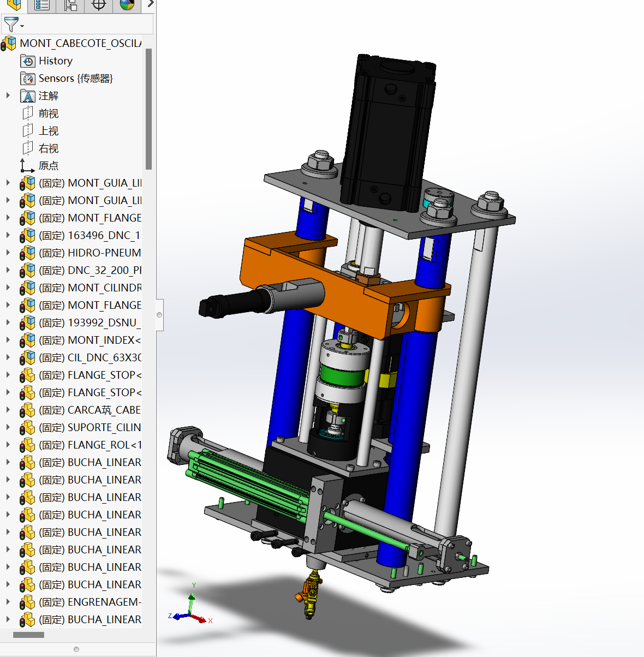644x657 pixels.
Task: Switch to DisplayManager color wheel tab
Action: click(x=127, y=5)
